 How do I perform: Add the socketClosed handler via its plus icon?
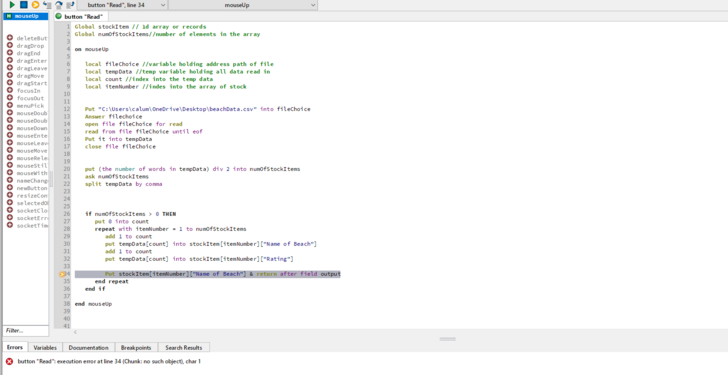[x=9, y=210]
